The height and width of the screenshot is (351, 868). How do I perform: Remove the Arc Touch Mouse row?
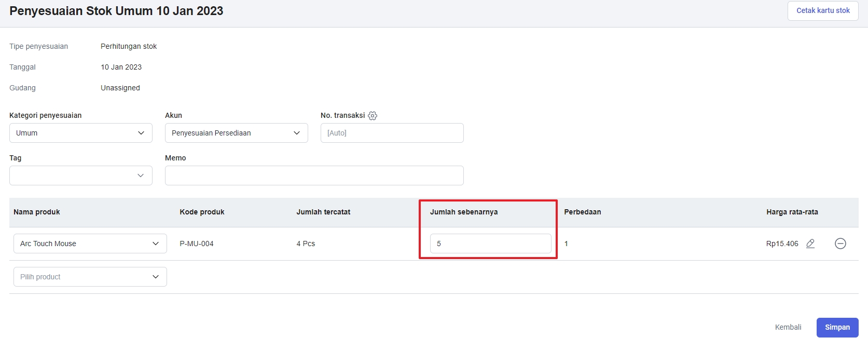pos(840,244)
